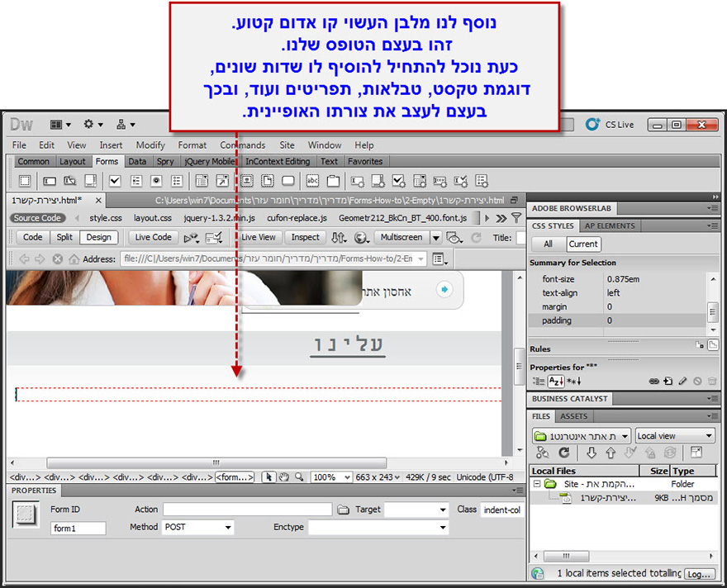
Task: Click the Source Code button
Action: (37, 218)
